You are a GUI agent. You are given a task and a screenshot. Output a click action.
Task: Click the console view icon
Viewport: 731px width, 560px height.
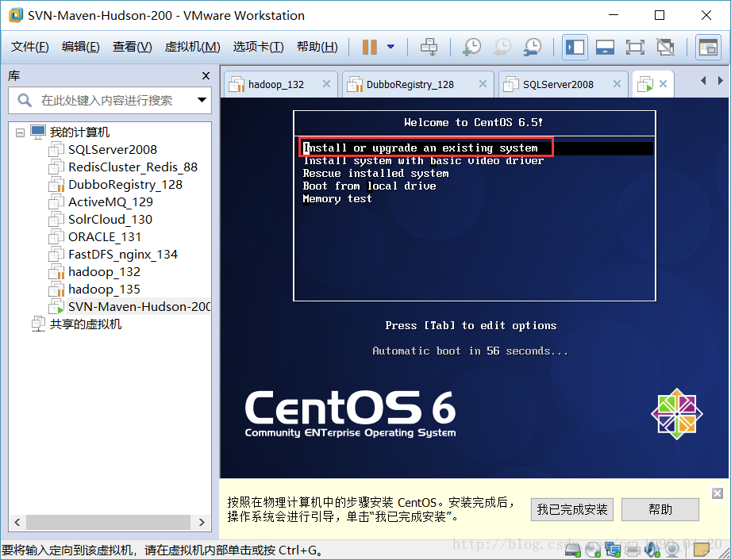(x=708, y=47)
